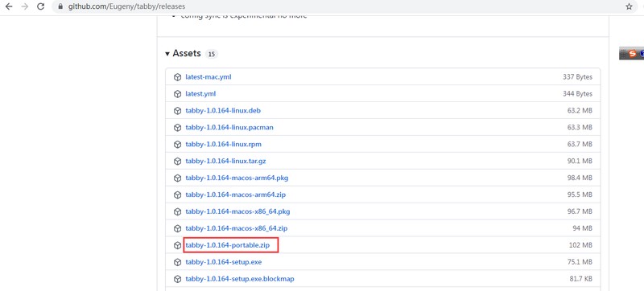Click the package icon beside latest.yml
The height and width of the screenshot is (291, 644).
[177, 94]
